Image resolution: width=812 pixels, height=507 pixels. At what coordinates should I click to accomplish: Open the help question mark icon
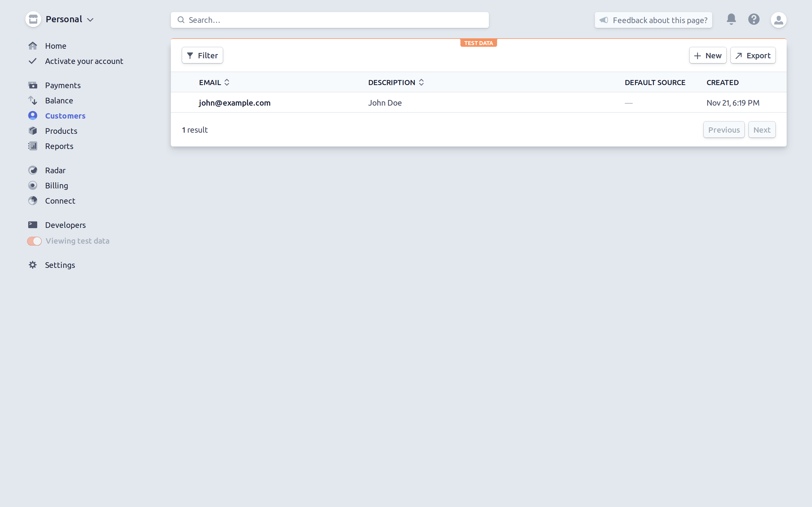point(754,19)
